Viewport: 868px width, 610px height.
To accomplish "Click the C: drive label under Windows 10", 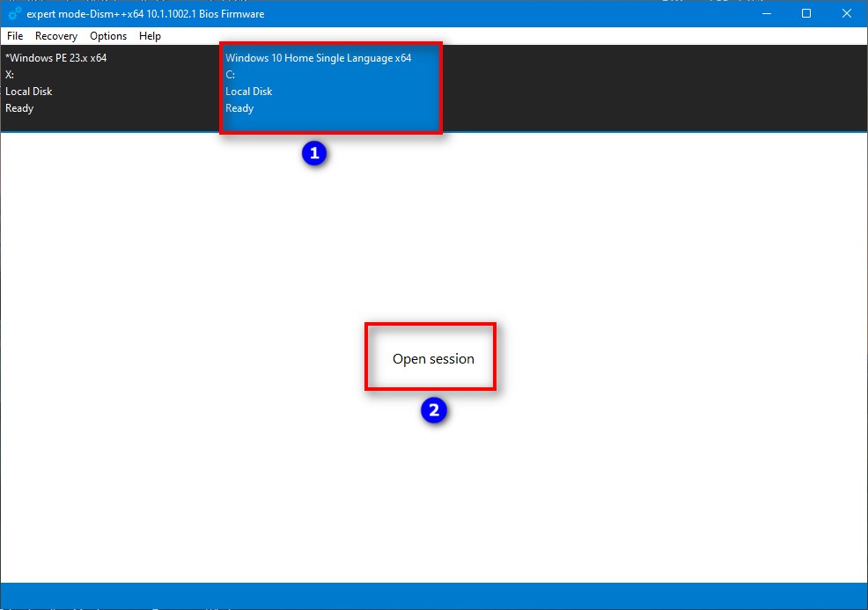I will (x=231, y=75).
